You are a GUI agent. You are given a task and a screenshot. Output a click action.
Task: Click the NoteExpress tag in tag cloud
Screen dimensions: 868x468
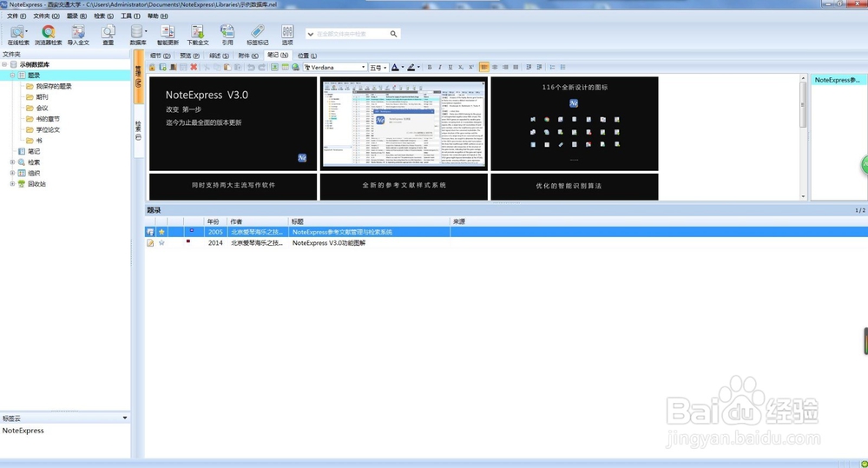[23, 431]
